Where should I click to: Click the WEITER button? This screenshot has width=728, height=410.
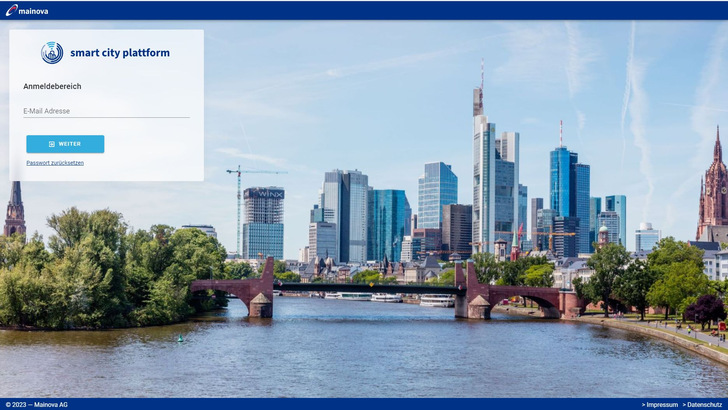tap(65, 144)
